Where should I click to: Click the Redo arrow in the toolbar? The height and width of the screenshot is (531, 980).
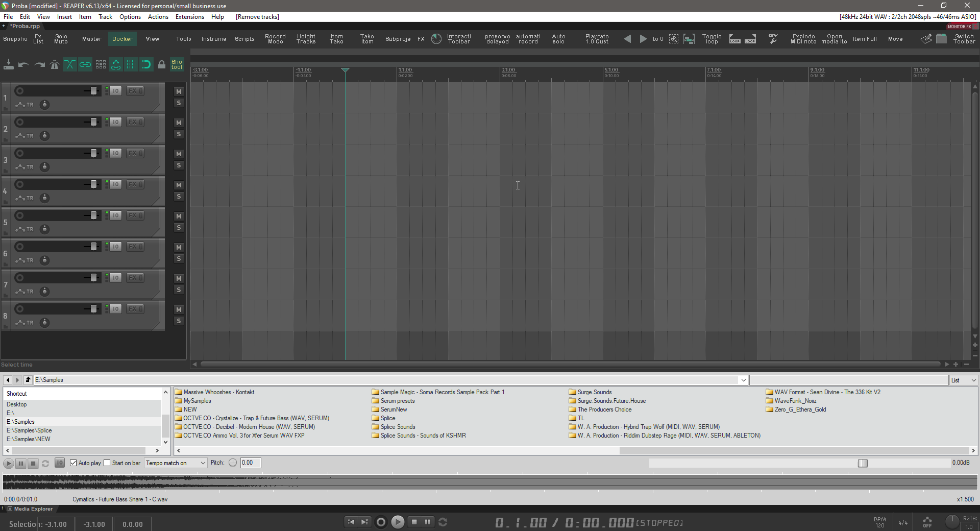(x=39, y=65)
